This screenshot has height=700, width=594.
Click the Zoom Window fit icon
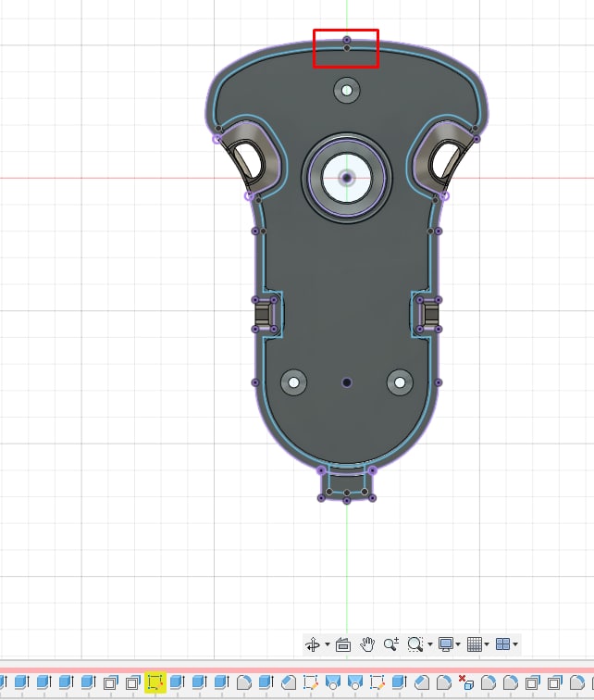415,644
